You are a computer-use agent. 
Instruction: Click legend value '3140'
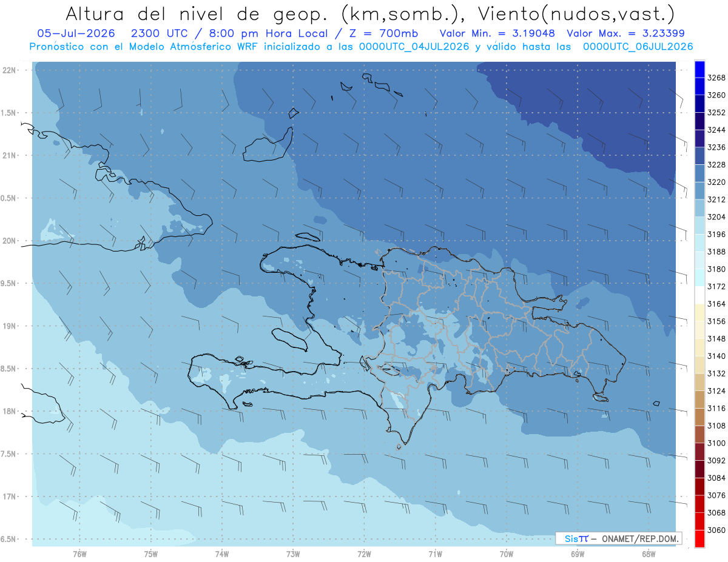point(716,356)
